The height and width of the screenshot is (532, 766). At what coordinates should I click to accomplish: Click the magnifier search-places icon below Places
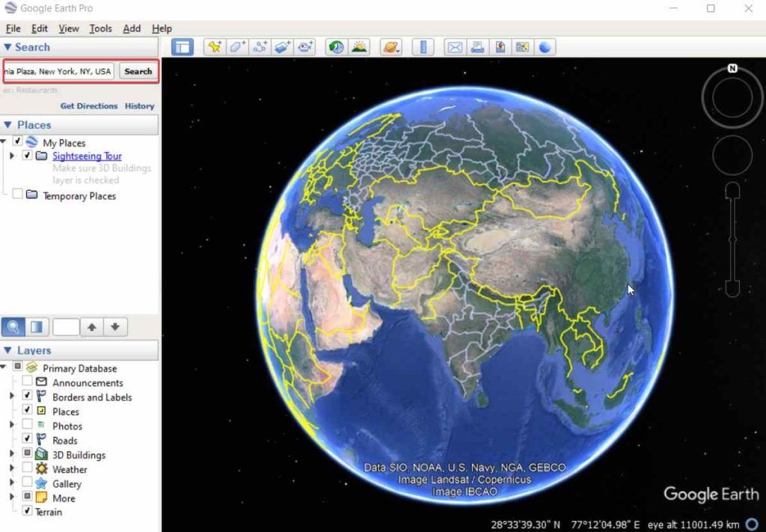tap(13, 327)
